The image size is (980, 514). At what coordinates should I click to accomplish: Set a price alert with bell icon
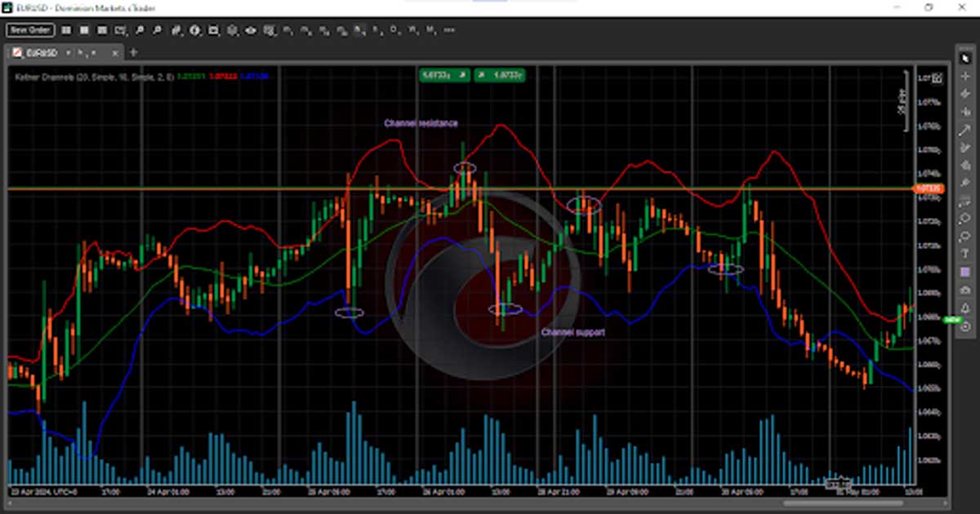(965, 308)
